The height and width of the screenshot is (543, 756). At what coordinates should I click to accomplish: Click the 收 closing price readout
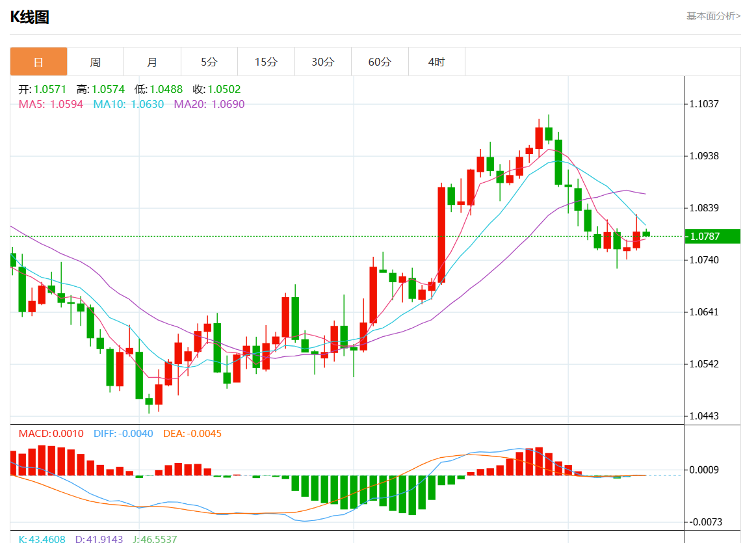pos(216,90)
